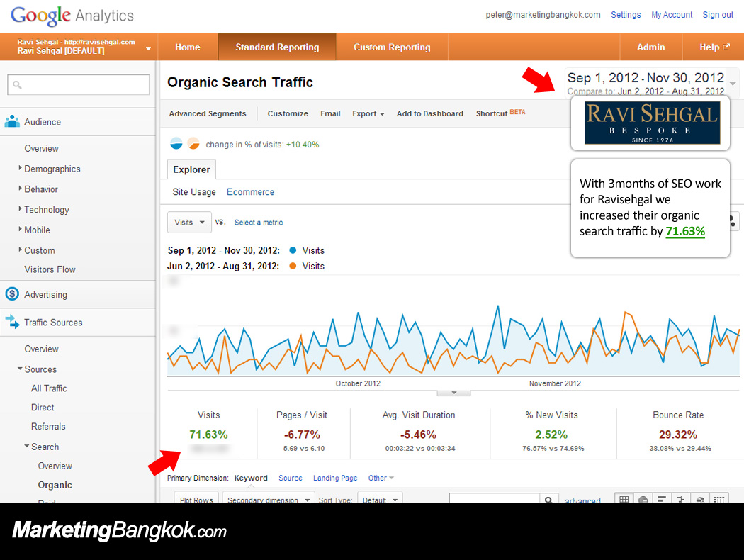The width and height of the screenshot is (744, 560).
Task: Click the Traffic Sources arrows icon
Action: 12,321
